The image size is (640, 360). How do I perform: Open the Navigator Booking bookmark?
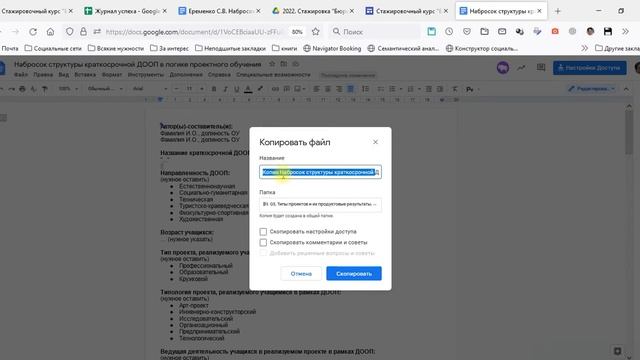332,48
